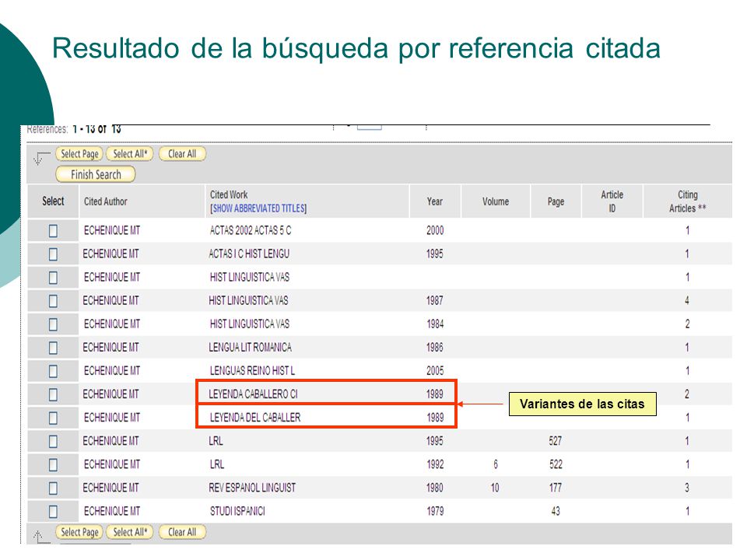Tick the checkbox for ACTAS 2002 ACTAS 5 C
Screen dimensions: 747x560
(x=53, y=231)
